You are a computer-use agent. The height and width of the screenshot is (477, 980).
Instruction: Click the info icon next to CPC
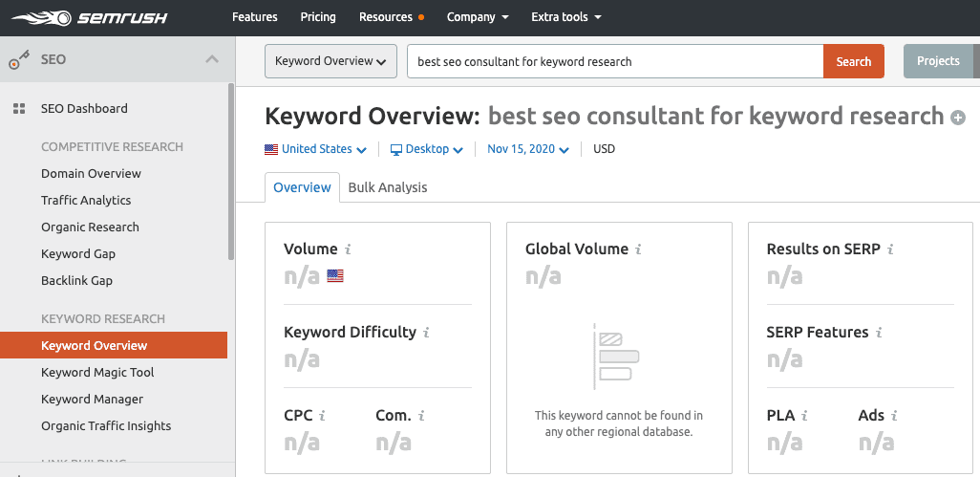point(322,416)
